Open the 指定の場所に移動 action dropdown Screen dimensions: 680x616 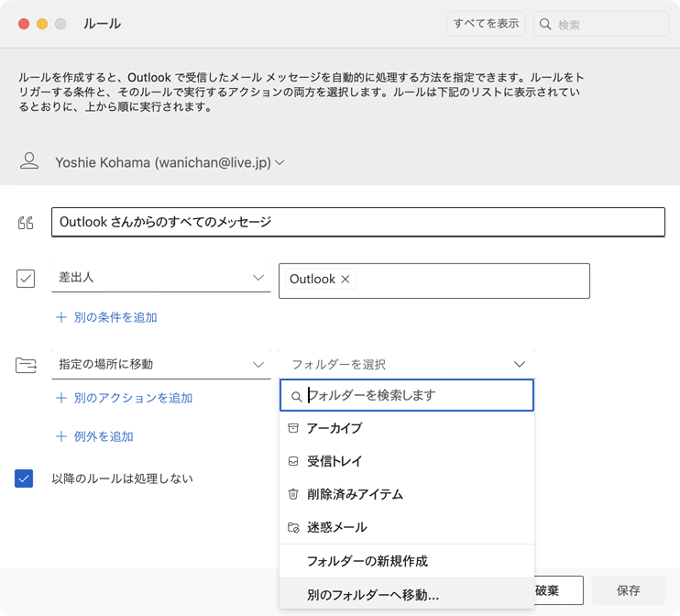pyautogui.click(x=258, y=364)
